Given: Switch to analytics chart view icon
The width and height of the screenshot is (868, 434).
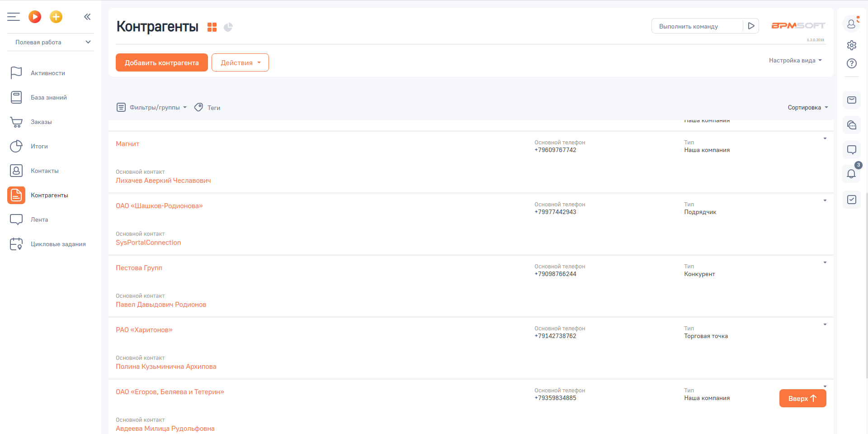Looking at the screenshot, I should (x=228, y=27).
